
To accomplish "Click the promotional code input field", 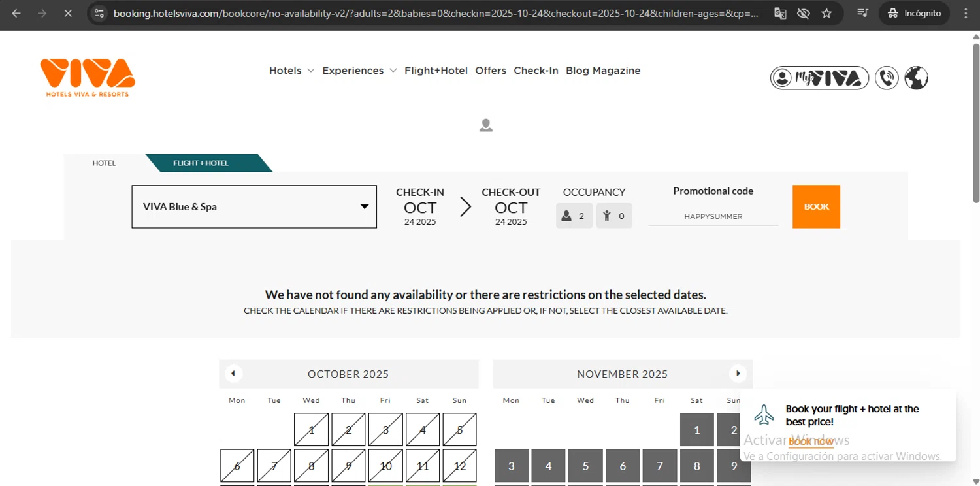I will (713, 216).
